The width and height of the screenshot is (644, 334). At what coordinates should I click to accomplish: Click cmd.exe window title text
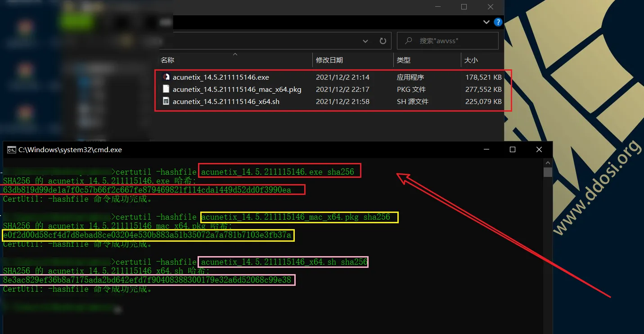[70, 149]
